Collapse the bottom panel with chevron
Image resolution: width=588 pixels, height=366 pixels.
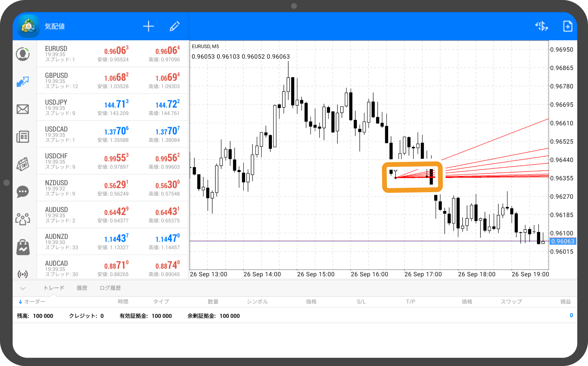pos(23,288)
